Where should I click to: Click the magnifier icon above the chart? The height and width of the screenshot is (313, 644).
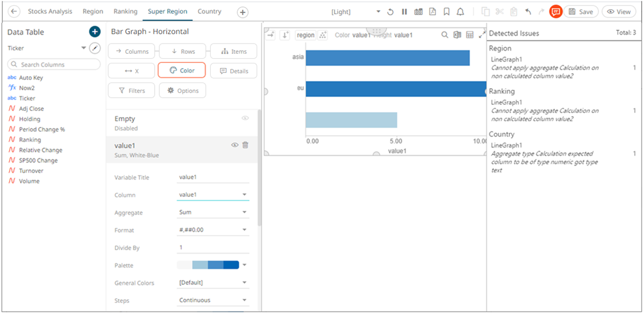click(445, 35)
